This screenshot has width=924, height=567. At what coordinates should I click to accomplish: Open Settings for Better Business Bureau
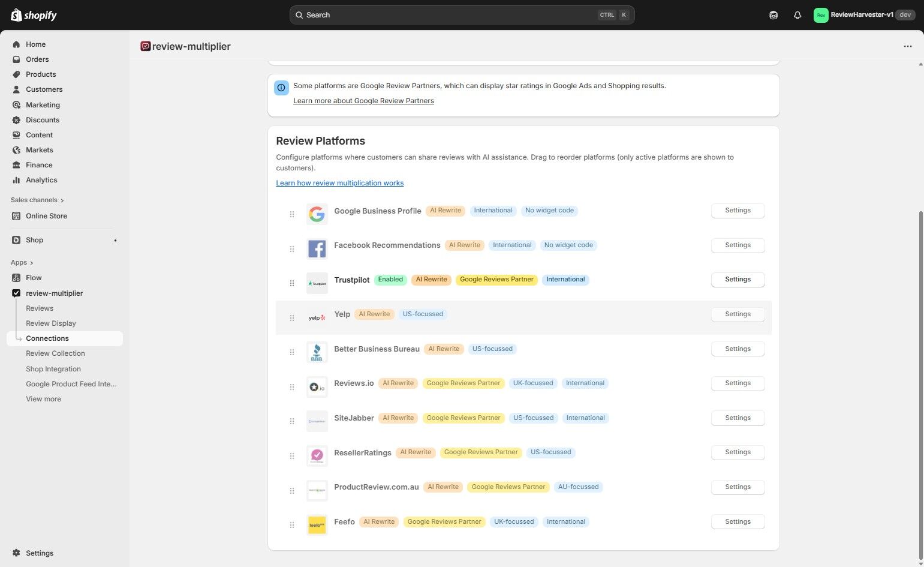738,349
